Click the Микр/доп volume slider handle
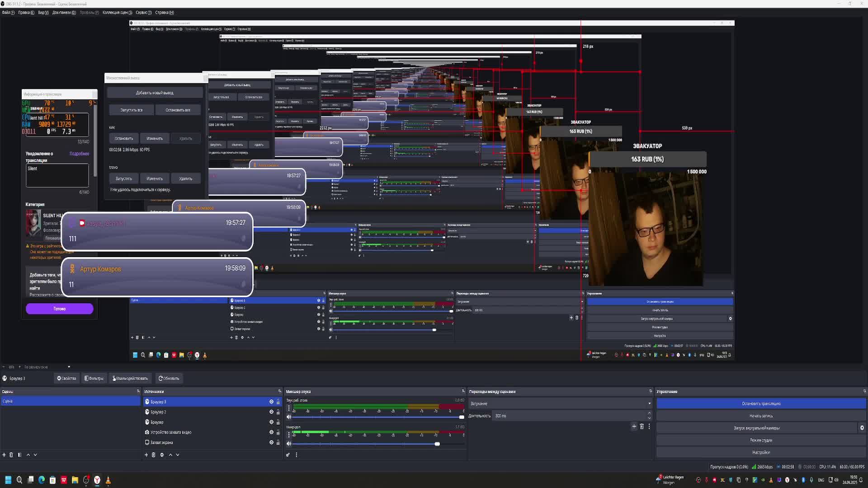 click(437, 444)
